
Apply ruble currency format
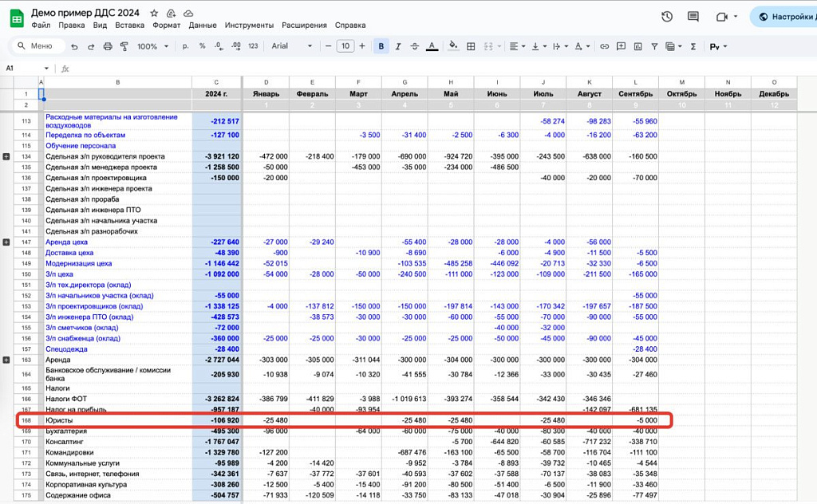click(185, 46)
